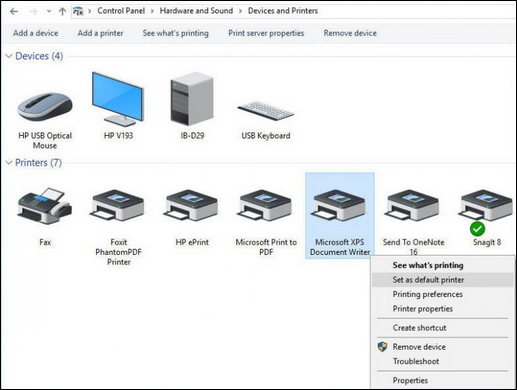
Task: Open Printer properties from context menu
Action: pos(423,309)
